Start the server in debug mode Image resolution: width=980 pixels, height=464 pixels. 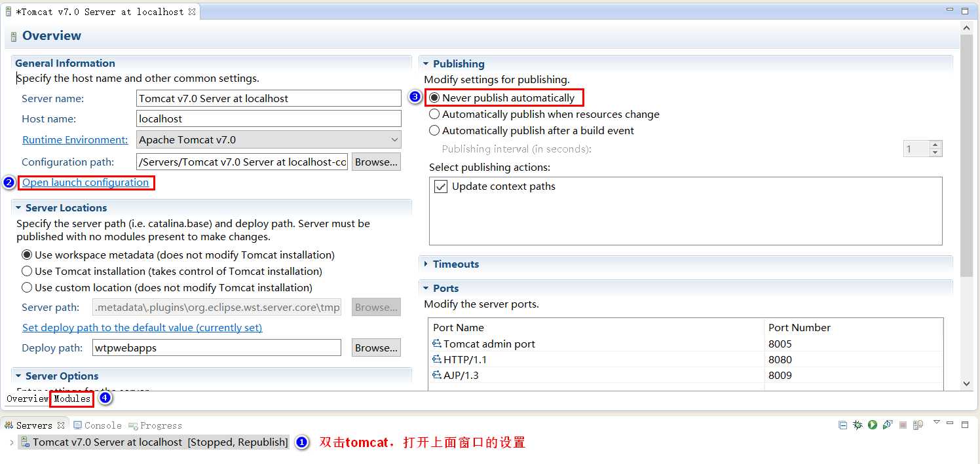[857, 425]
